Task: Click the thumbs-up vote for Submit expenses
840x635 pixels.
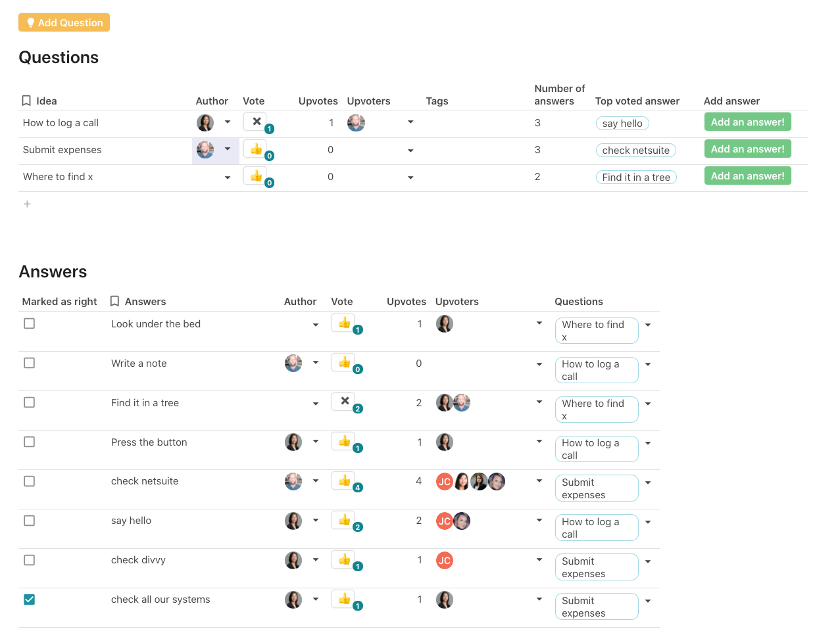Action: click(256, 149)
